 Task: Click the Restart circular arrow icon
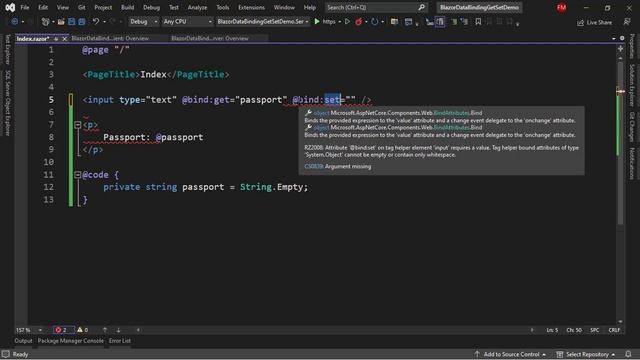click(x=374, y=22)
